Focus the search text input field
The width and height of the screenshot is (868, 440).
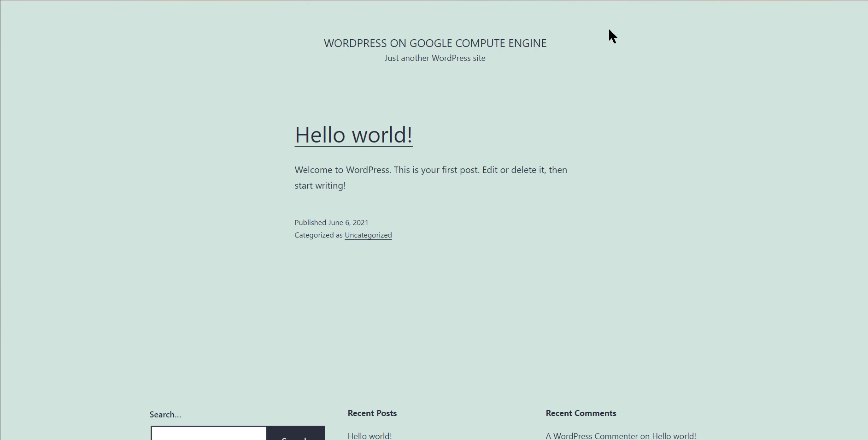(209, 434)
